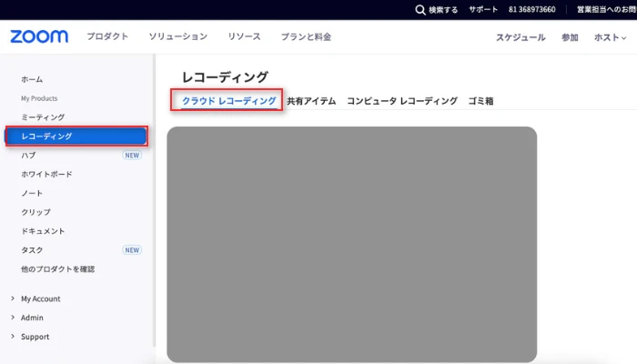Viewport: 637px width, 364px height.
Task: Open ホワイトボード in sidebar
Action: [x=46, y=174]
